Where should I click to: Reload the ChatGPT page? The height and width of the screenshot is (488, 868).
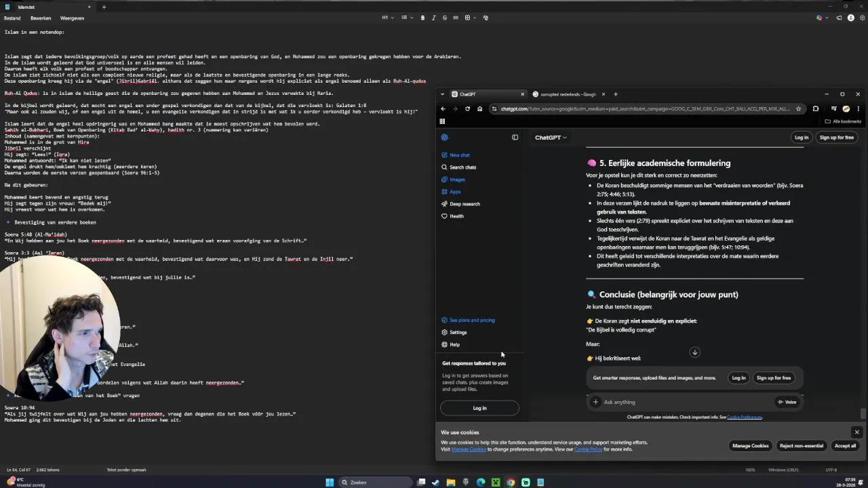coord(467,108)
